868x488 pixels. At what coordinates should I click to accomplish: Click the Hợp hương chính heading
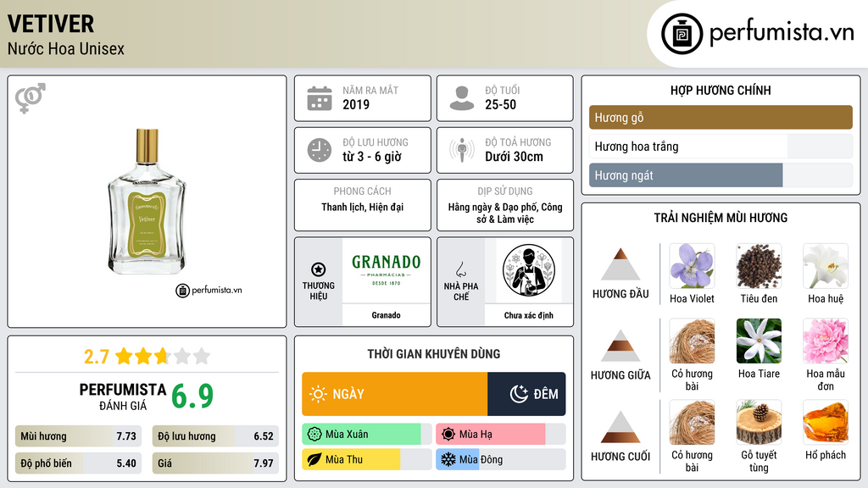click(721, 90)
